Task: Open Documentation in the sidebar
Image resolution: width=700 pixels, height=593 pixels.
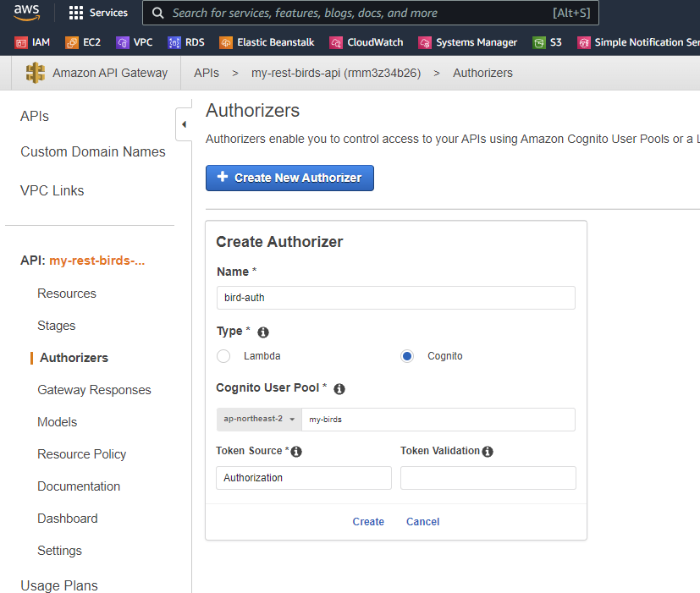Action: point(79,486)
